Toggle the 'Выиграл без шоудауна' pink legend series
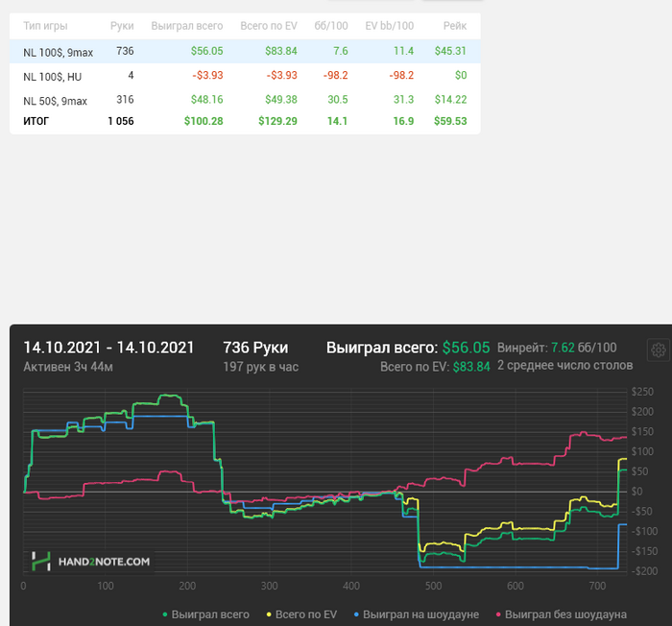Image resolution: width=672 pixels, height=626 pixels. 561,614
